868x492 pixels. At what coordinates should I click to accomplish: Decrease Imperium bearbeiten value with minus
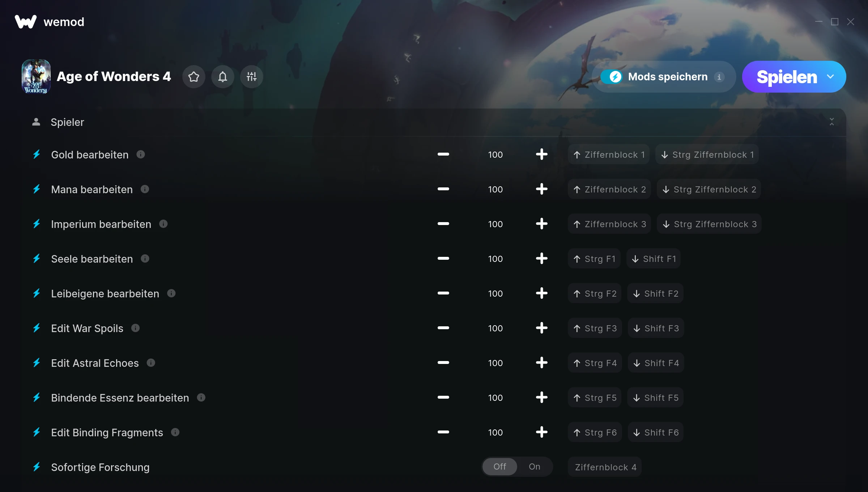(x=443, y=224)
